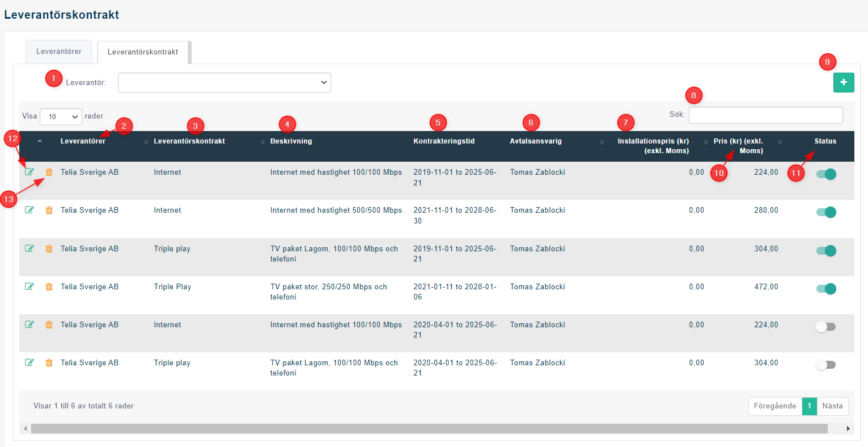Click installation price 0,00 in 280,00 row
The height and width of the screenshot is (447, 868).
[696, 210]
